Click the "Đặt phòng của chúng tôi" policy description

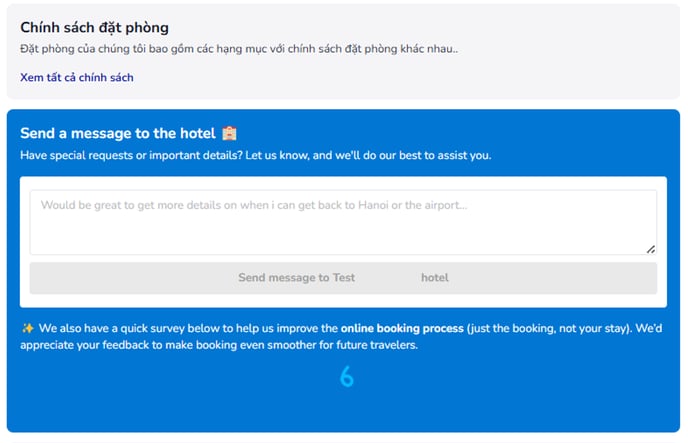[x=239, y=47]
